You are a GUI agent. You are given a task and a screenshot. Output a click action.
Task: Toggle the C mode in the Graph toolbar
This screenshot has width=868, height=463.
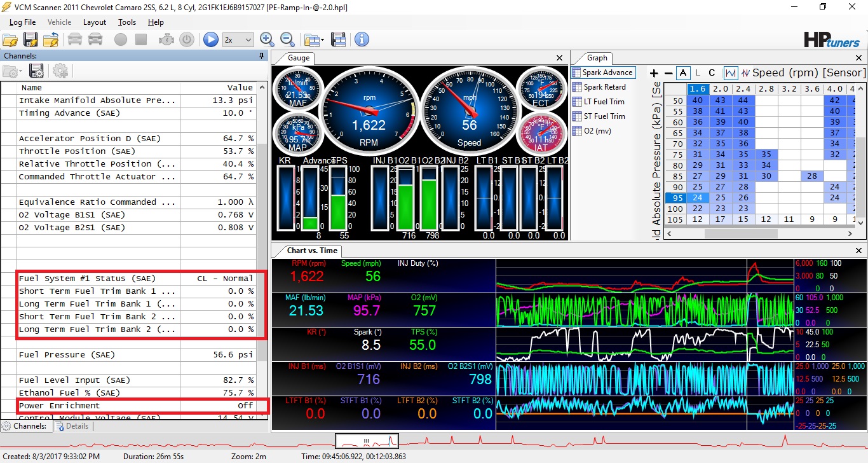tap(712, 73)
